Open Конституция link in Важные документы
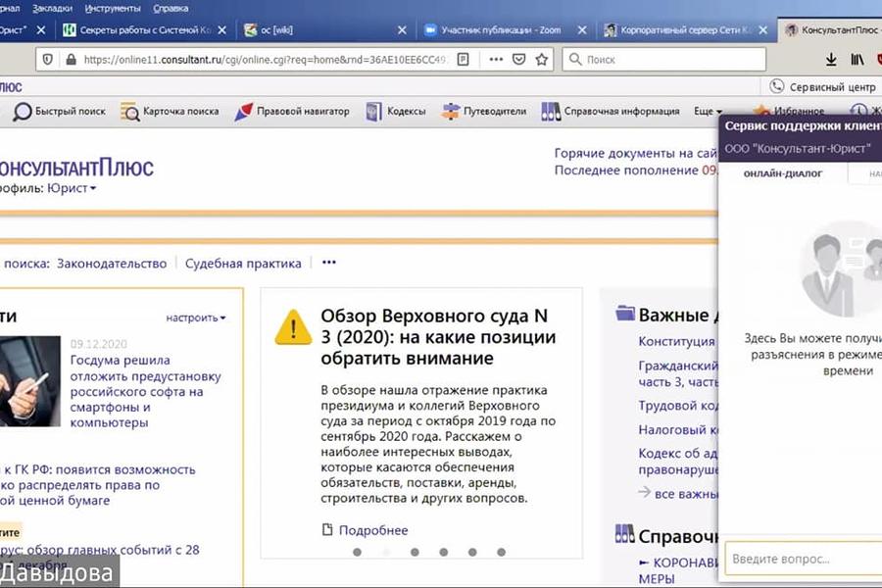882x588 pixels. pyautogui.click(x=676, y=342)
